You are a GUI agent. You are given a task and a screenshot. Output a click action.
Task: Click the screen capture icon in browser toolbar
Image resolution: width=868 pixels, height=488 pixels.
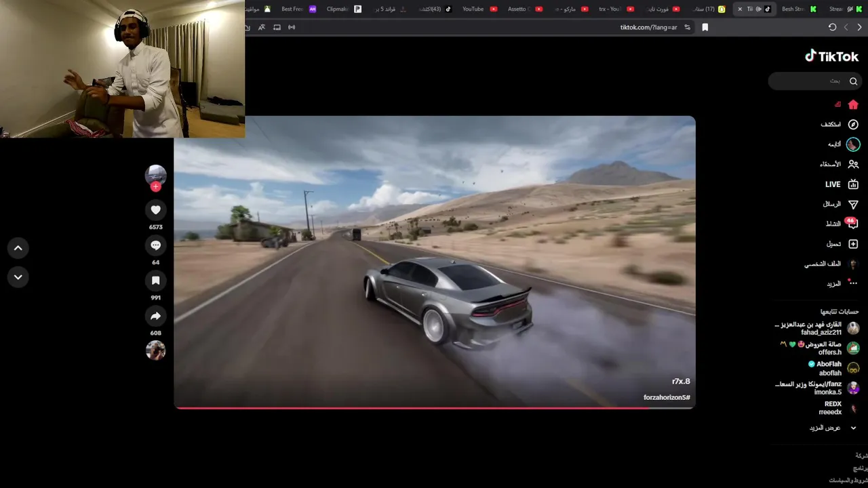click(x=277, y=27)
